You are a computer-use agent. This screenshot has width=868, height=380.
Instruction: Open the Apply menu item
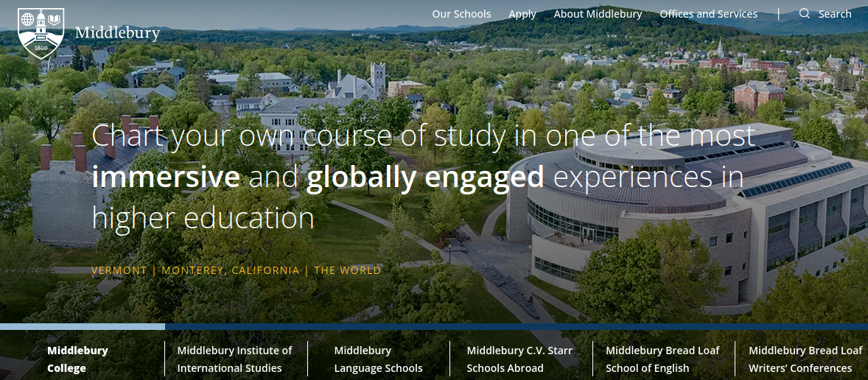[x=522, y=15]
